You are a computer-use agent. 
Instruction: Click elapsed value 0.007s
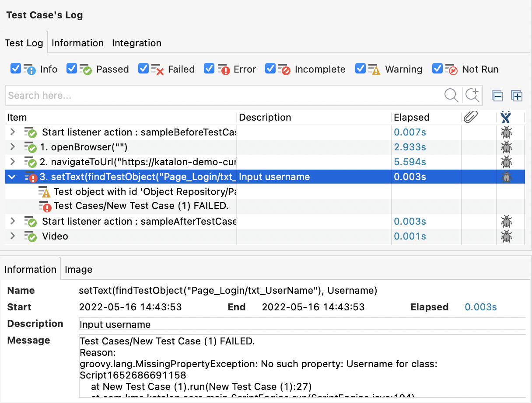click(410, 132)
